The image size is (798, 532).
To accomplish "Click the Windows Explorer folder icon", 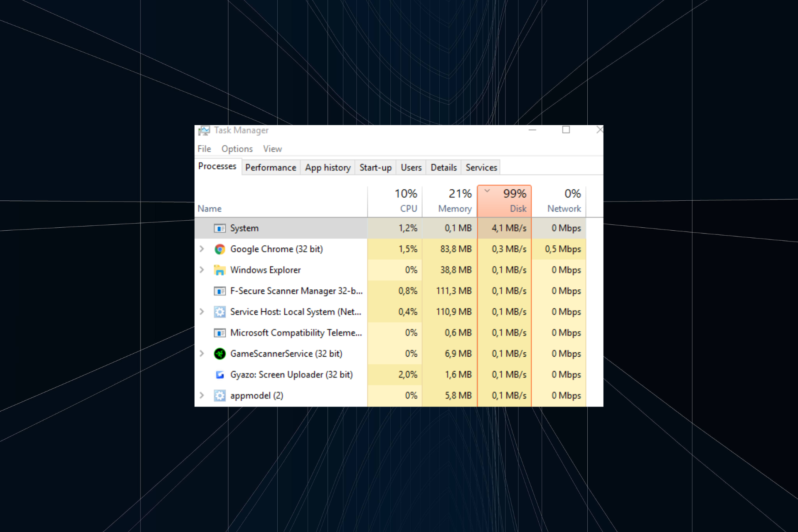I will 219,270.
